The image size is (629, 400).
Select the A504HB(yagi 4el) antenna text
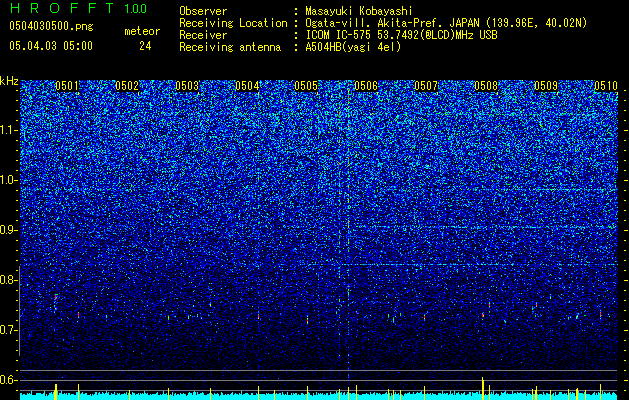353,47
